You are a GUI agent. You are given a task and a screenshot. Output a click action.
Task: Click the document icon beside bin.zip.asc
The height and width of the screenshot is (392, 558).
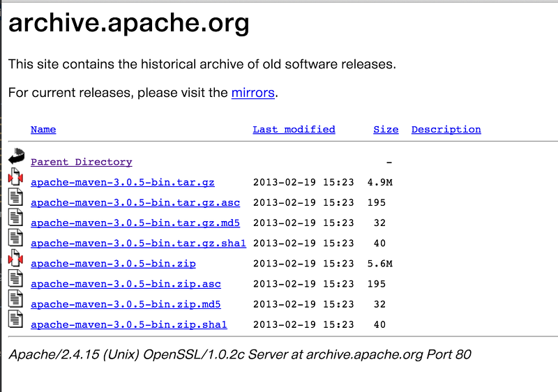(x=15, y=278)
